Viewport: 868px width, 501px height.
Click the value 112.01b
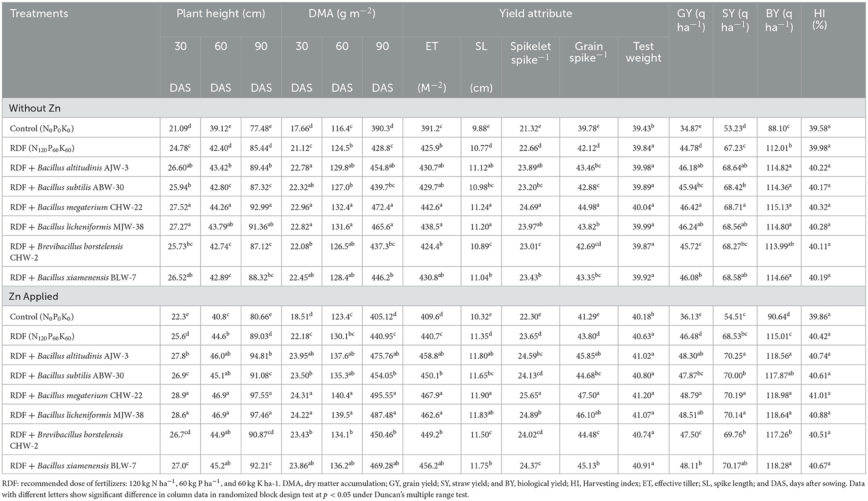779,148
